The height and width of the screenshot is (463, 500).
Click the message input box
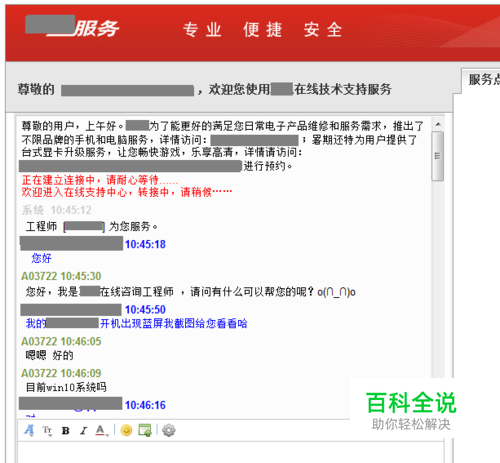(231, 452)
